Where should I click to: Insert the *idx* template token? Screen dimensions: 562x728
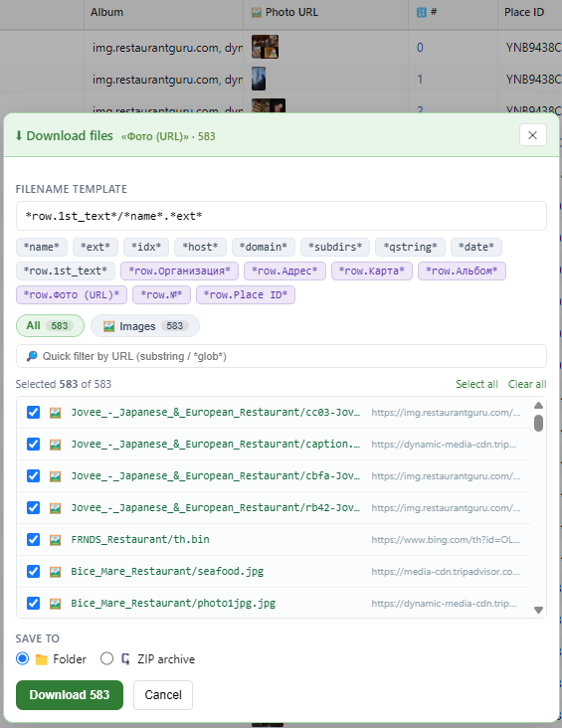coord(146,247)
